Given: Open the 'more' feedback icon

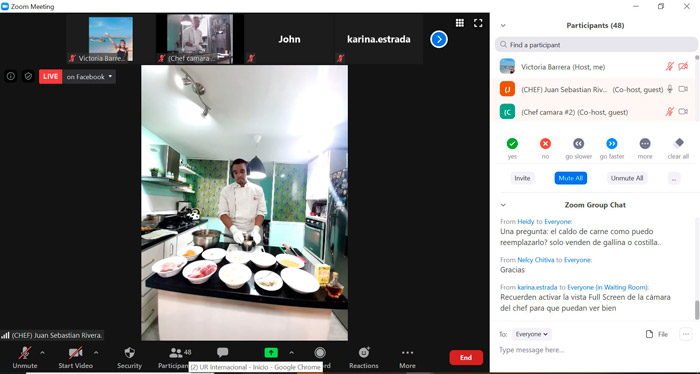Looking at the screenshot, I should 645,144.
